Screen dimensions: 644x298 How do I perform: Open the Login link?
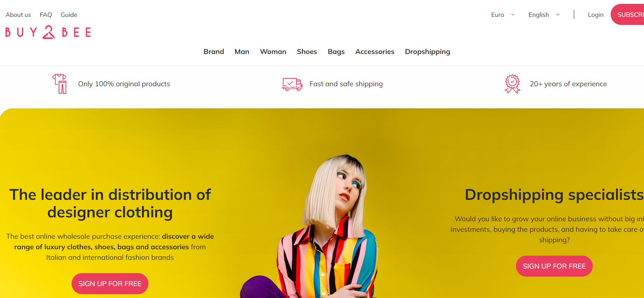point(596,15)
